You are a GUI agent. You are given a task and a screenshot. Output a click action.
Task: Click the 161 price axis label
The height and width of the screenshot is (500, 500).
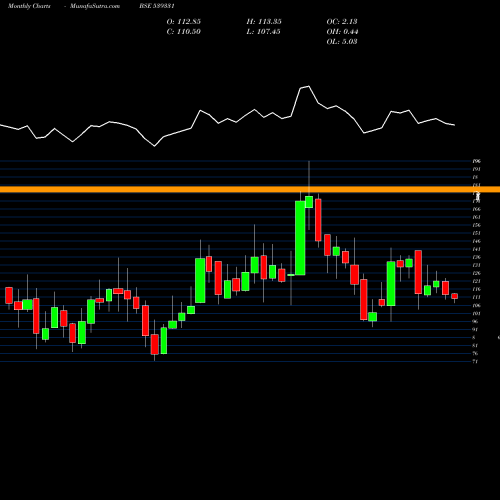(x=476, y=217)
